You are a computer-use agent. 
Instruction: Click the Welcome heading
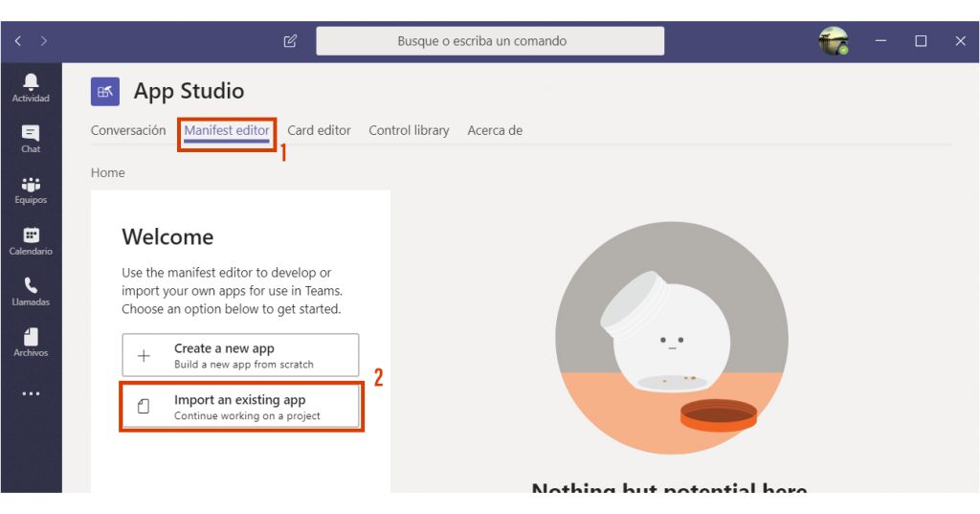click(x=167, y=237)
